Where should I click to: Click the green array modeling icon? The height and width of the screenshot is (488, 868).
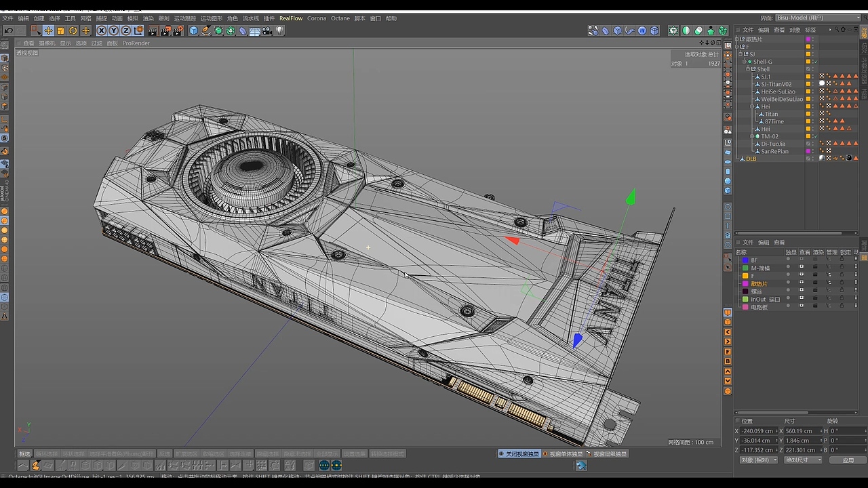click(x=231, y=30)
